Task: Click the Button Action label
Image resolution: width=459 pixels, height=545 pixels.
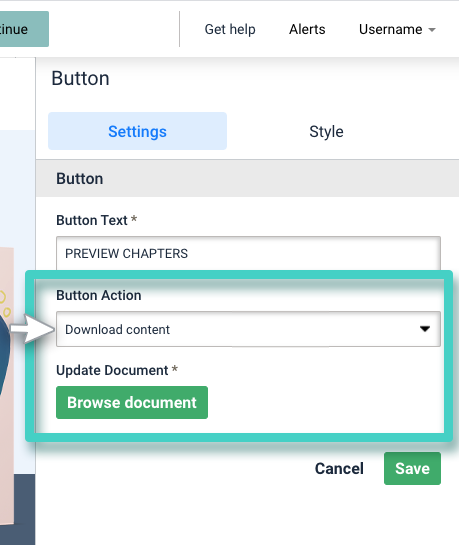Action: coord(99,295)
